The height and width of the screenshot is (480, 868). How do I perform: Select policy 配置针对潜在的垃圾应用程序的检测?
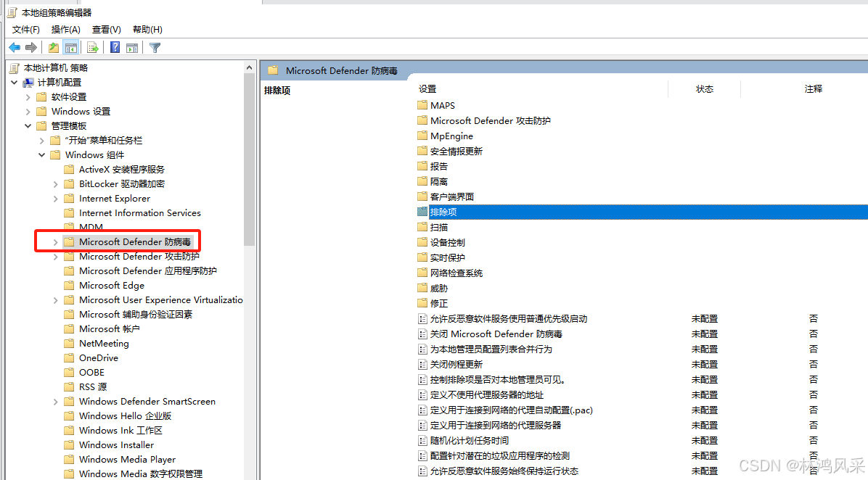(x=500, y=455)
